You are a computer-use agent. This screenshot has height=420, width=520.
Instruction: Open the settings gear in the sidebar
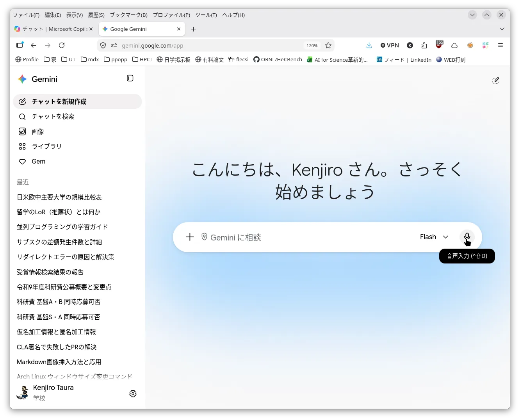[133, 393]
